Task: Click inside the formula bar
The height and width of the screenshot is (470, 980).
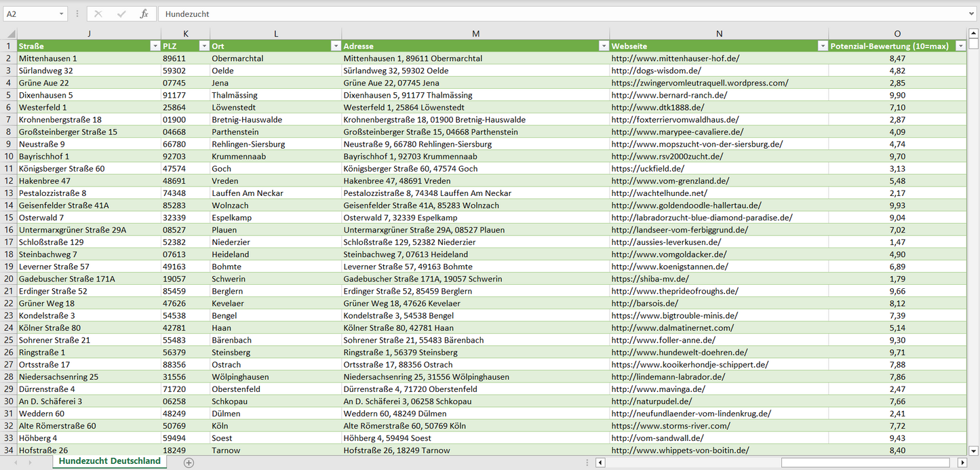Action: (339, 13)
